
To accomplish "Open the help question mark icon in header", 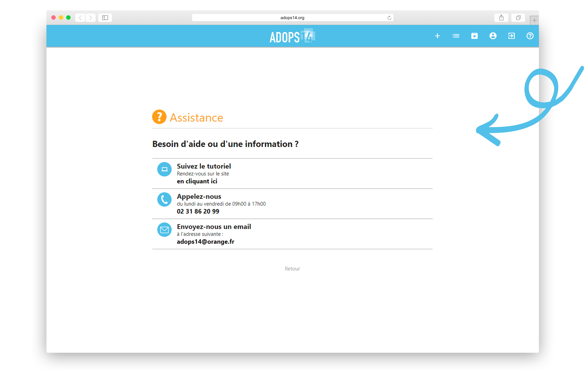I will point(530,36).
